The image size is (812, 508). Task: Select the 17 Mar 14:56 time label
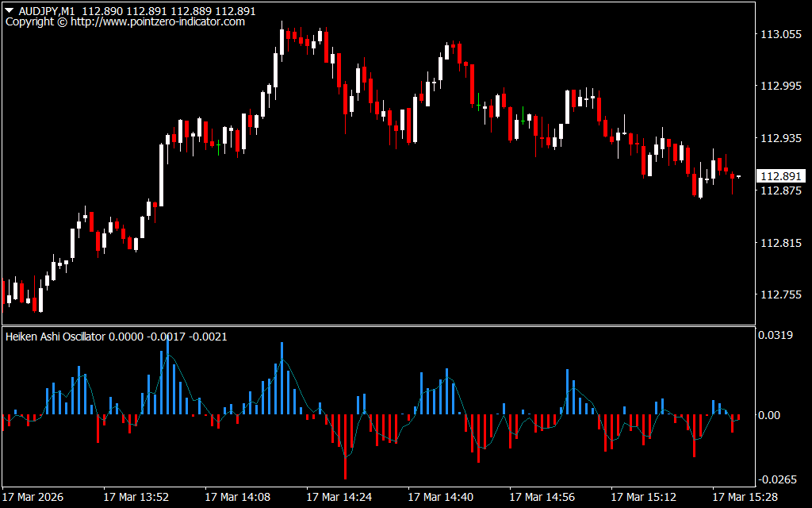point(542,497)
